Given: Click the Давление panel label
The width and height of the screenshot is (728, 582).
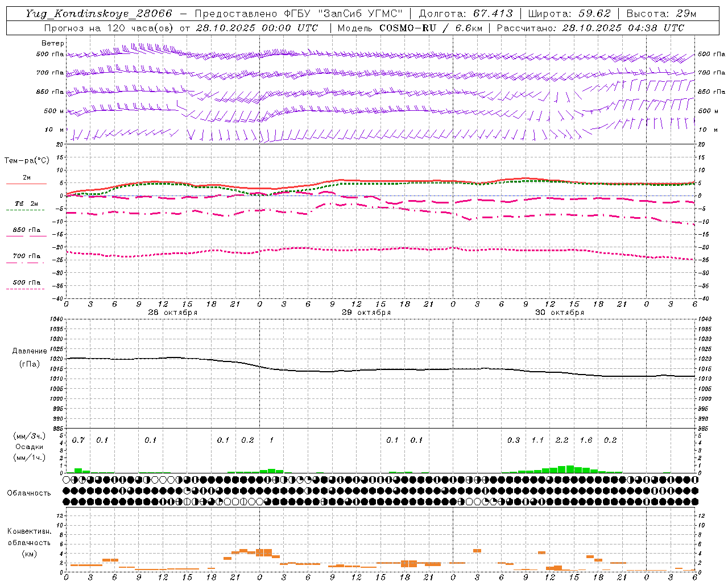Looking at the screenshot, I should coord(30,351).
